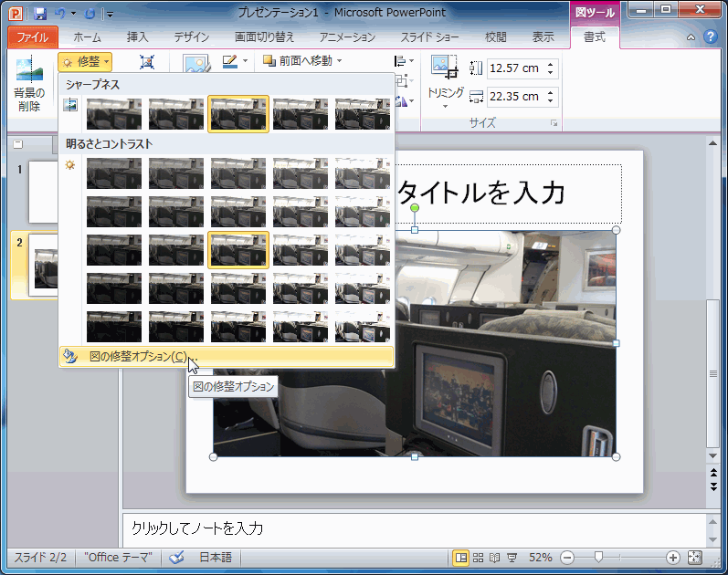Select slide 2 thumbnail in the pane
Image resolution: width=728 pixels, height=575 pixels.
[x=43, y=265]
